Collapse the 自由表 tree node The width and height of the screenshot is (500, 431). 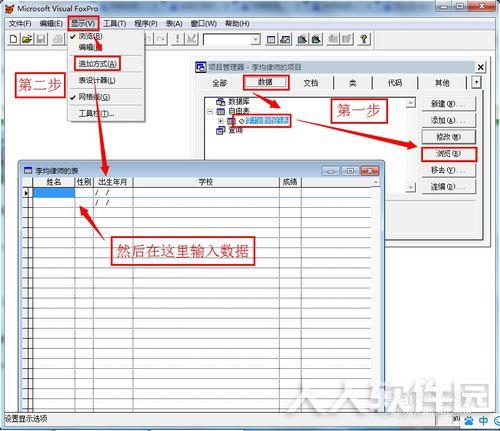coord(210,111)
